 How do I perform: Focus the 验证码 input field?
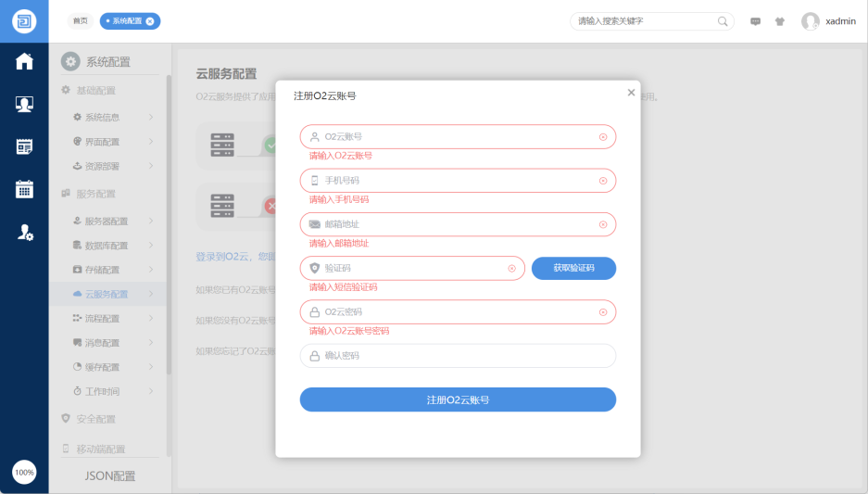[412, 268]
